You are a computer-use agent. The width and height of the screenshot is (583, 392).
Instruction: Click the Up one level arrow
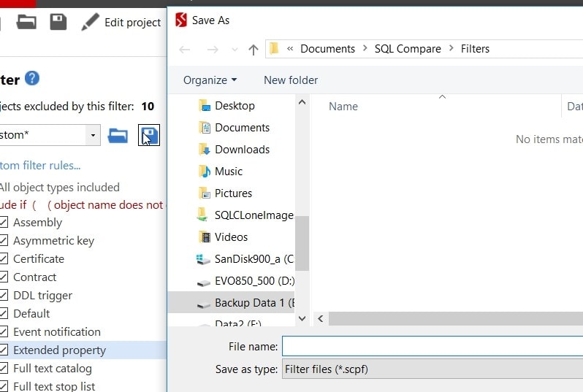254,50
